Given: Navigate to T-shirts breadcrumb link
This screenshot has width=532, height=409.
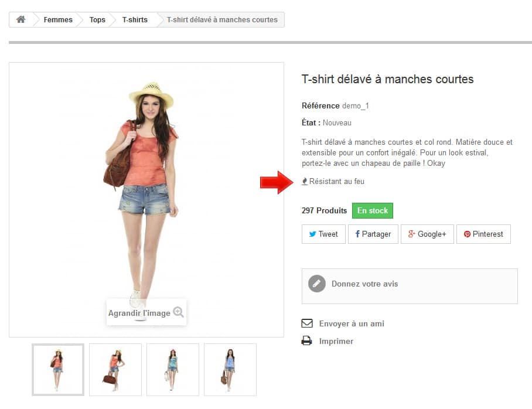Looking at the screenshot, I should pyautogui.click(x=135, y=20).
